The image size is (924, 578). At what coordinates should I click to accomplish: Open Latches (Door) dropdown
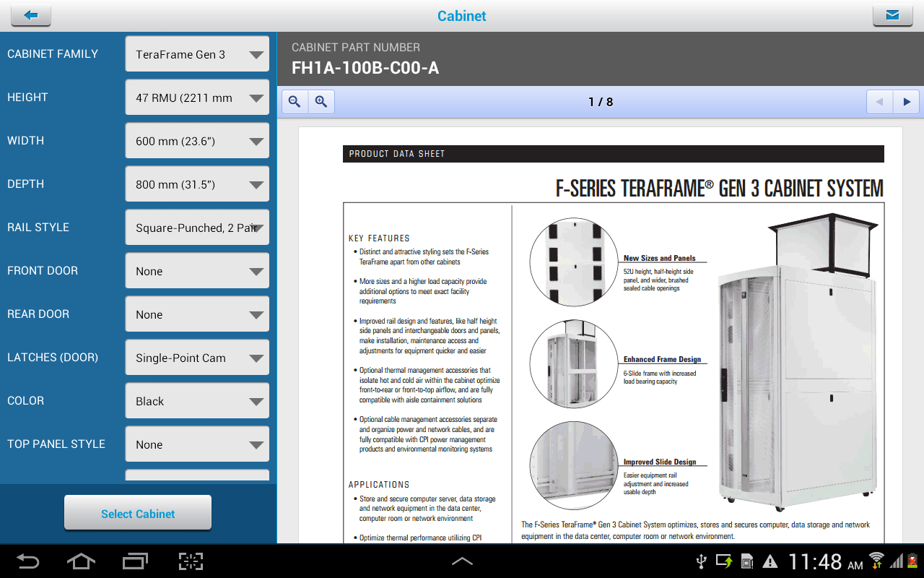197,358
